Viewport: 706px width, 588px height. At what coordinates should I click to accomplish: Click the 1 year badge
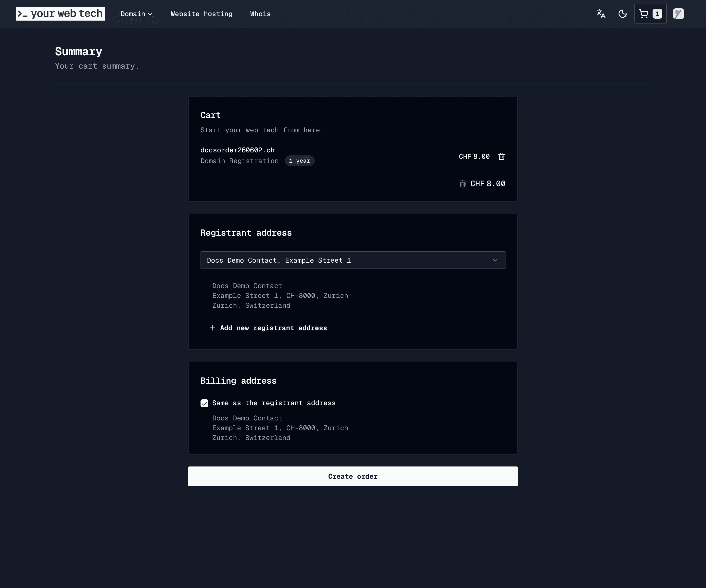click(300, 161)
